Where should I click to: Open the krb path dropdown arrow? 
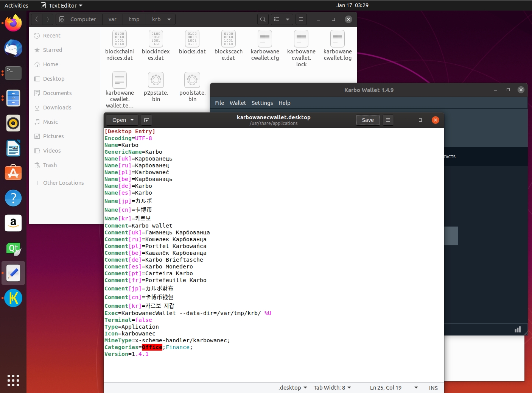click(x=169, y=19)
